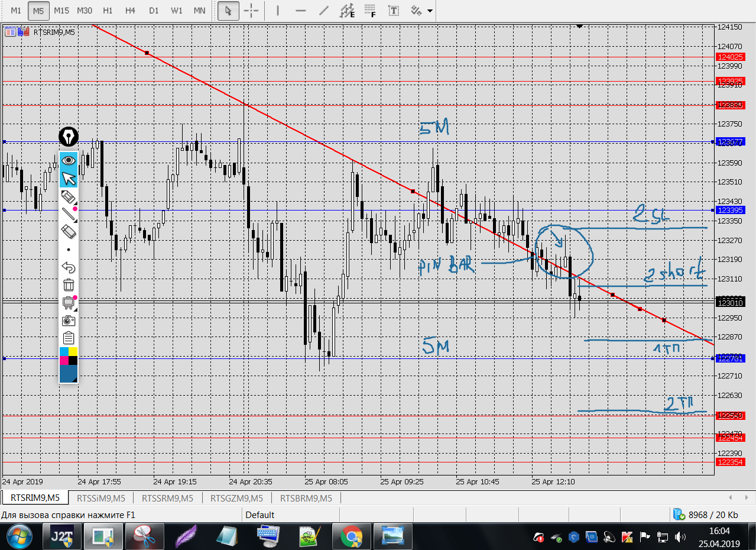This screenshot has width=756, height=550.
Task: Open J2T app from taskbar
Action: (x=63, y=537)
